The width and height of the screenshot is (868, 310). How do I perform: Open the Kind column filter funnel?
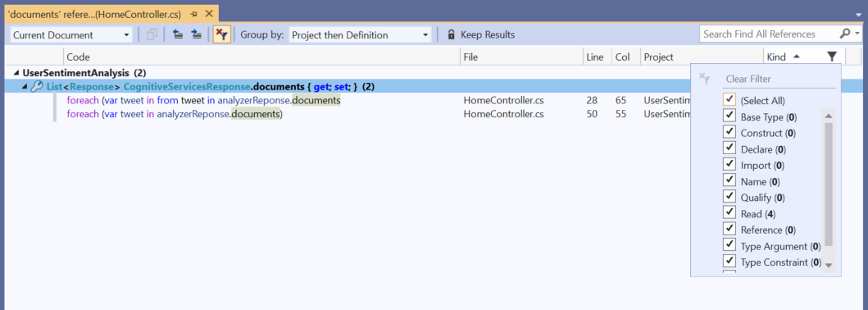tap(832, 57)
